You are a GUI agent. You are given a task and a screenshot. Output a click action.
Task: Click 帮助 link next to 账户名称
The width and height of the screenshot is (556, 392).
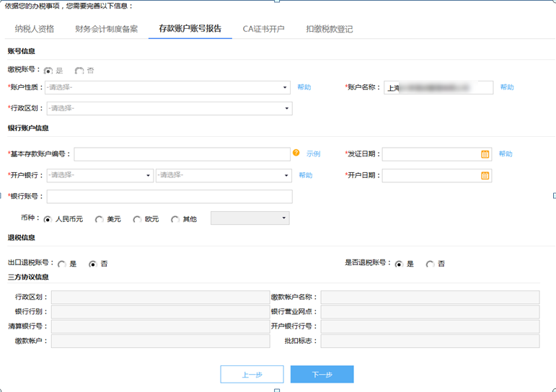tap(507, 87)
